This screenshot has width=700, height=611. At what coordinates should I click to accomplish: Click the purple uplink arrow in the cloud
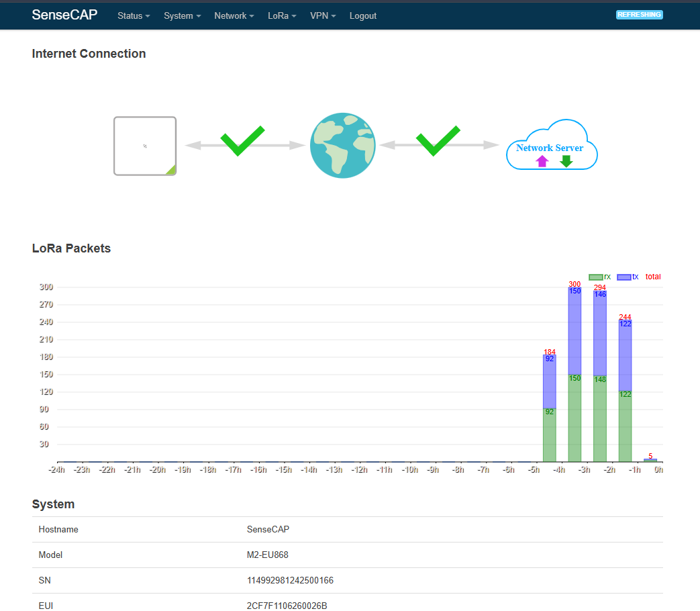pos(542,160)
